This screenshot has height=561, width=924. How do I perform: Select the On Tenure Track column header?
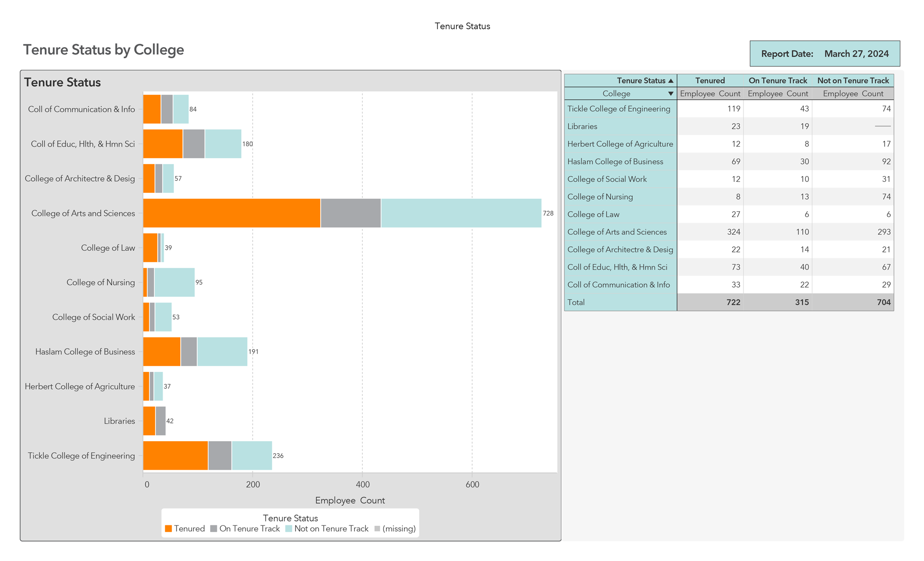pyautogui.click(x=778, y=81)
